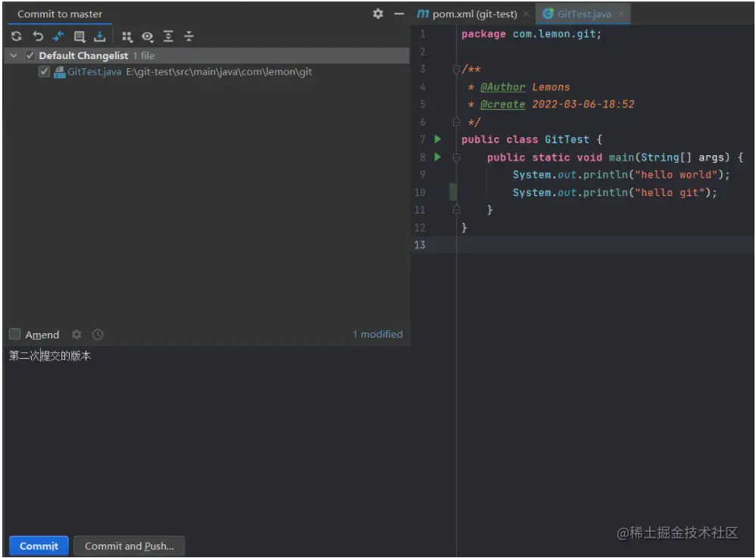Enable the Amend checkbox
This screenshot has width=756, height=558.
(x=15, y=334)
